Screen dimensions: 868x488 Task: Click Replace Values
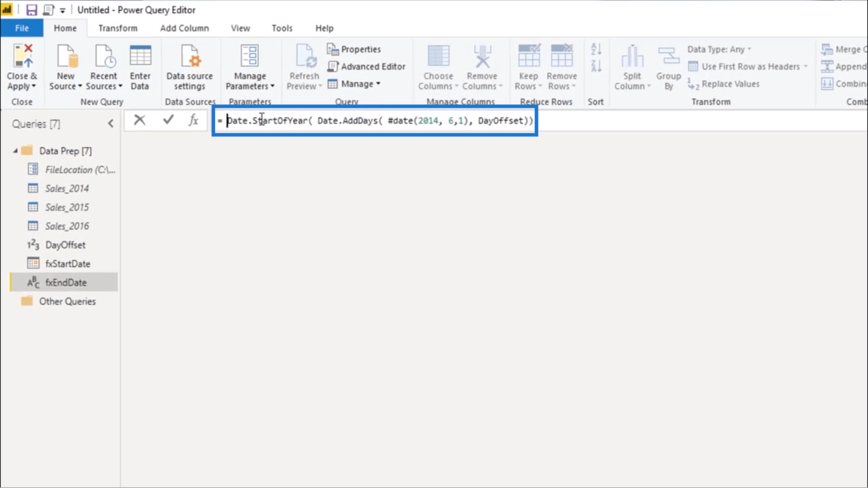723,84
